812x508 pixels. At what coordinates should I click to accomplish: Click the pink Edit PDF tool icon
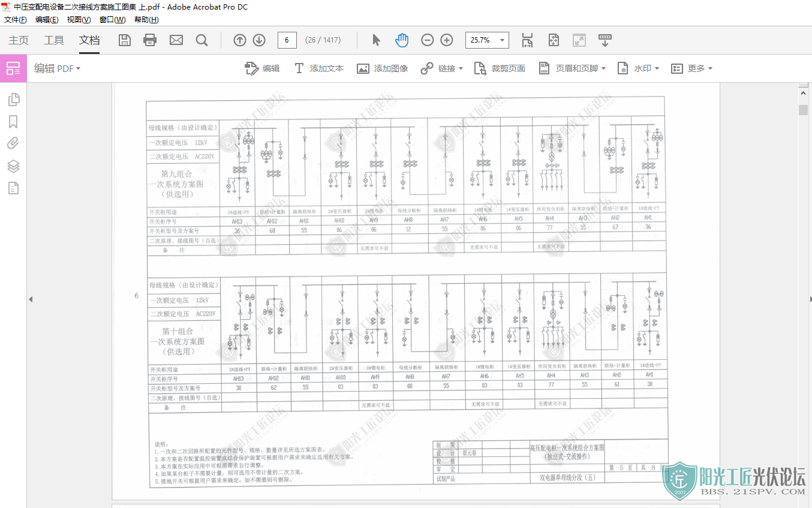click(13, 68)
